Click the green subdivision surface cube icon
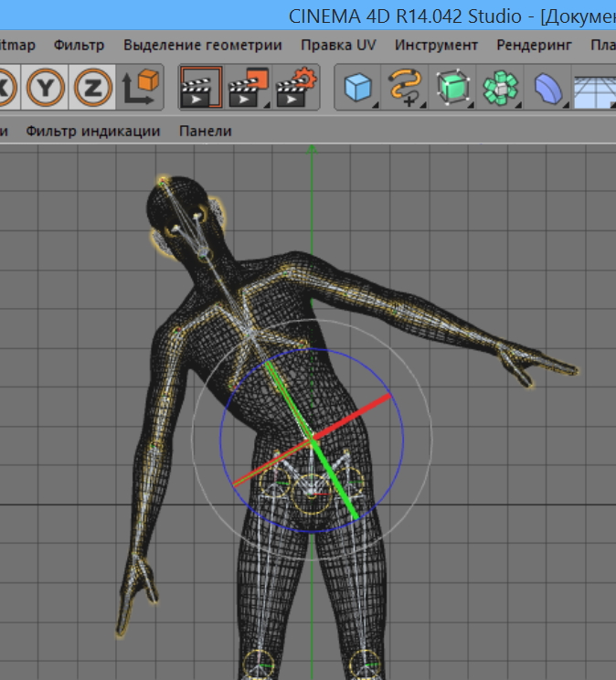Image resolution: width=616 pixels, height=680 pixels. (451, 88)
